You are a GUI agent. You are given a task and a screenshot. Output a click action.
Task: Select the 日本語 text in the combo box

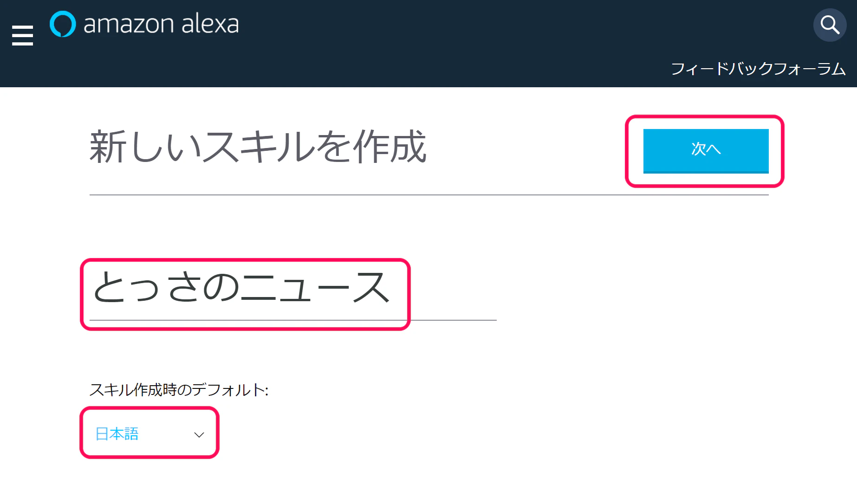tap(117, 434)
